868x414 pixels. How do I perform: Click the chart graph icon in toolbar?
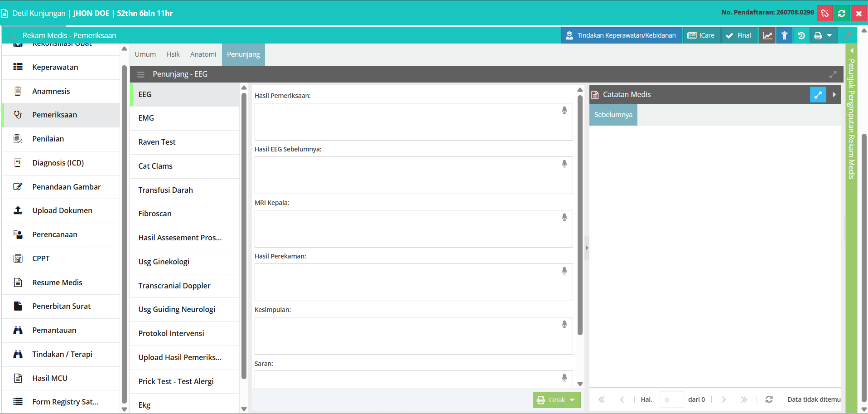(767, 35)
